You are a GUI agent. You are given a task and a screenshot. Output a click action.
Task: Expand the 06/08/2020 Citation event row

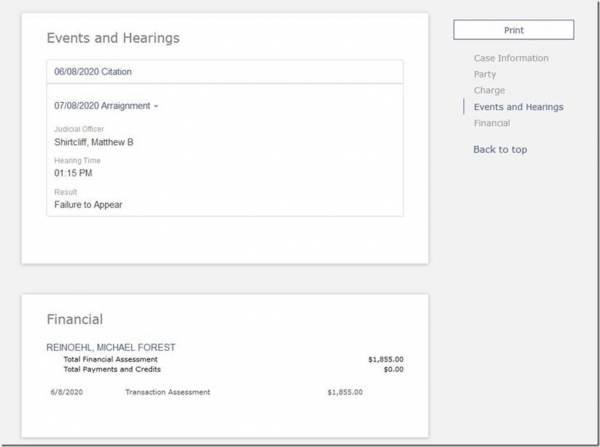point(93,72)
